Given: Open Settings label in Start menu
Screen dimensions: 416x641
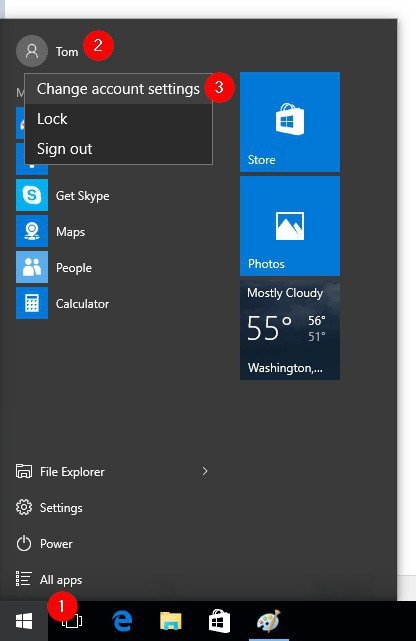Looking at the screenshot, I should point(61,508).
